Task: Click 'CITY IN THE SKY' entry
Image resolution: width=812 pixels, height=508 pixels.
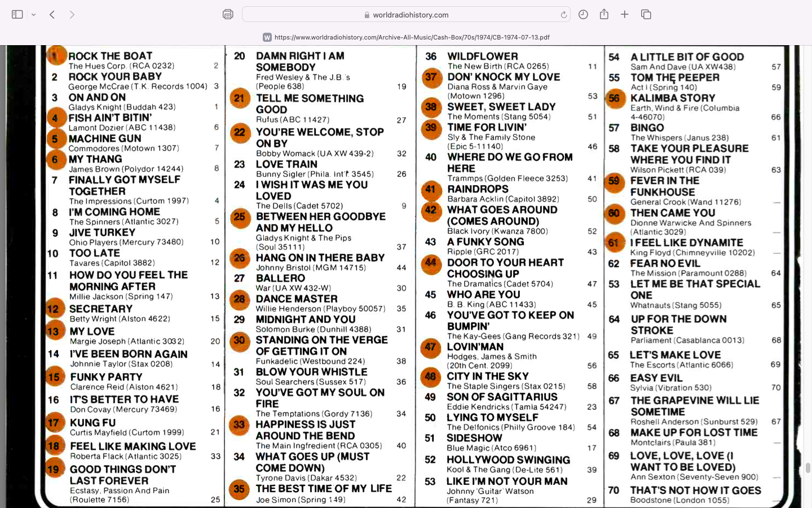Action: 488,376
